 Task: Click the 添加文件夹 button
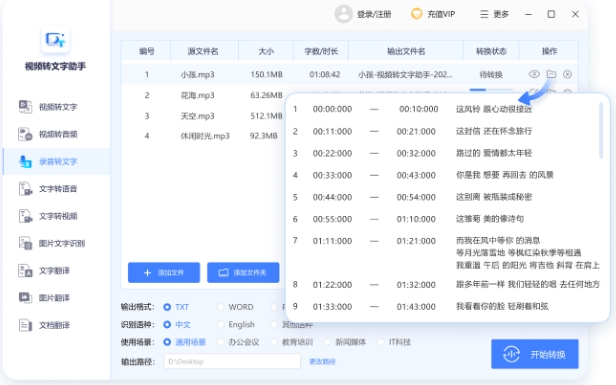click(x=243, y=273)
